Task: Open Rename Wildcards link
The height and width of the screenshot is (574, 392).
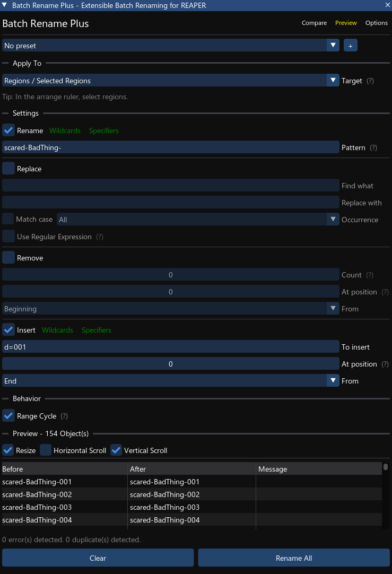Action: coord(65,131)
